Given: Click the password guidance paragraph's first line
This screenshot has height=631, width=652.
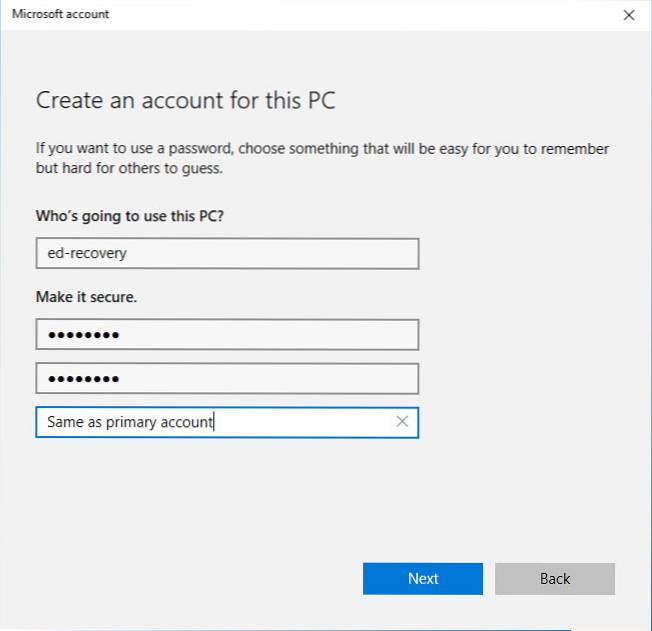Looking at the screenshot, I should (322, 149).
